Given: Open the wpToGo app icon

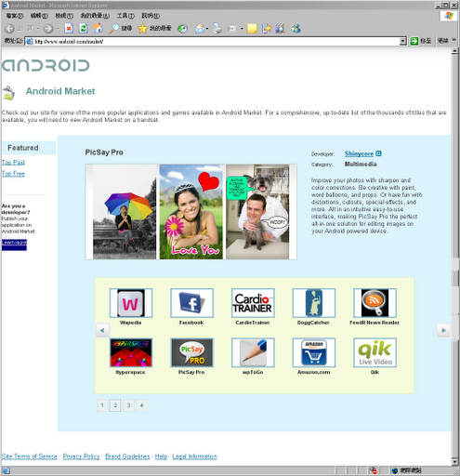Looking at the screenshot, I should (253, 352).
